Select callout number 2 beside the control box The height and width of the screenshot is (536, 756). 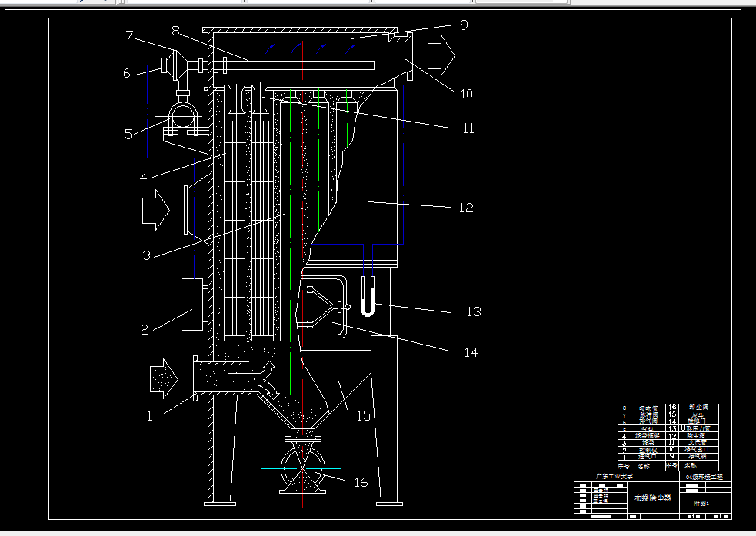click(144, 330)
